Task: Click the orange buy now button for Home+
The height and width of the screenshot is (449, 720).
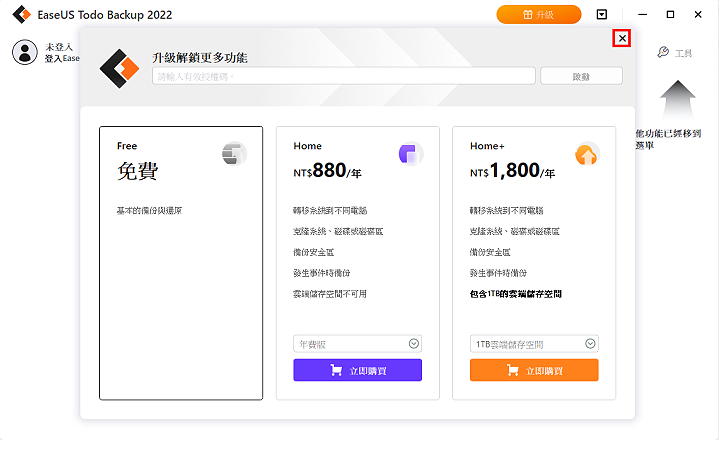Action: [x=534, y=370]
